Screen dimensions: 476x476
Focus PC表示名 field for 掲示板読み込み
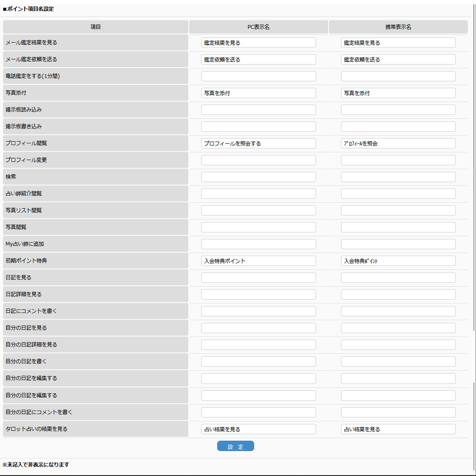click(258, 110)
